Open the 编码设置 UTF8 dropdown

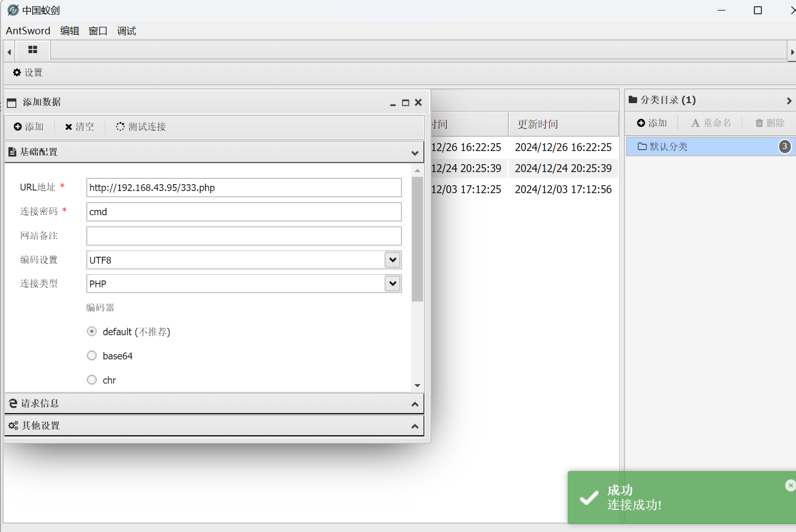[x=392, y=260]
